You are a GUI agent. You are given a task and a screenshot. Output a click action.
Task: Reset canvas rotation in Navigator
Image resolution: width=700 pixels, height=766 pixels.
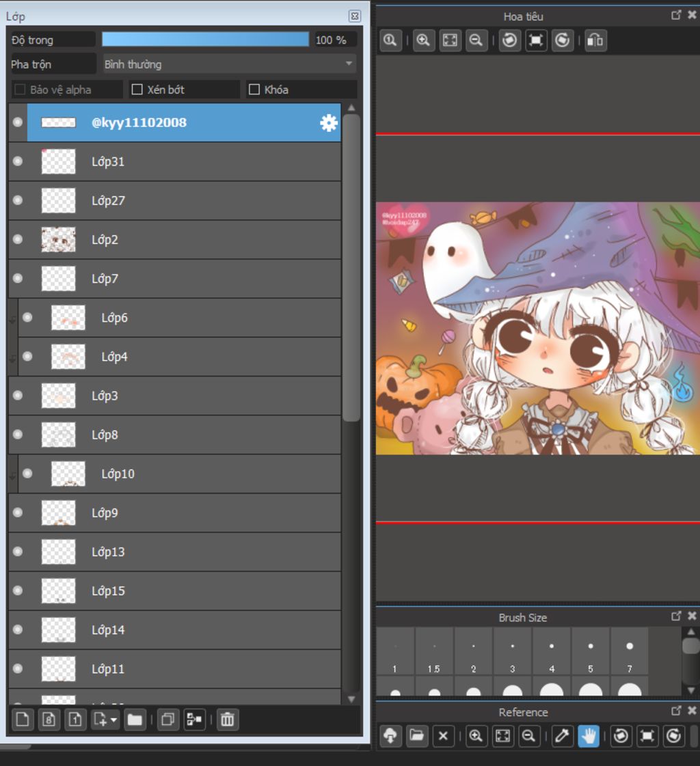click(x=536, y=40)
